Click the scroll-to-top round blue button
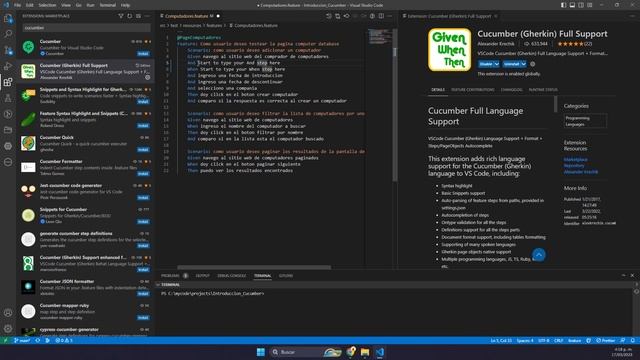The height and width of the screenshot is (360, 640). click(x=539, y=255)
